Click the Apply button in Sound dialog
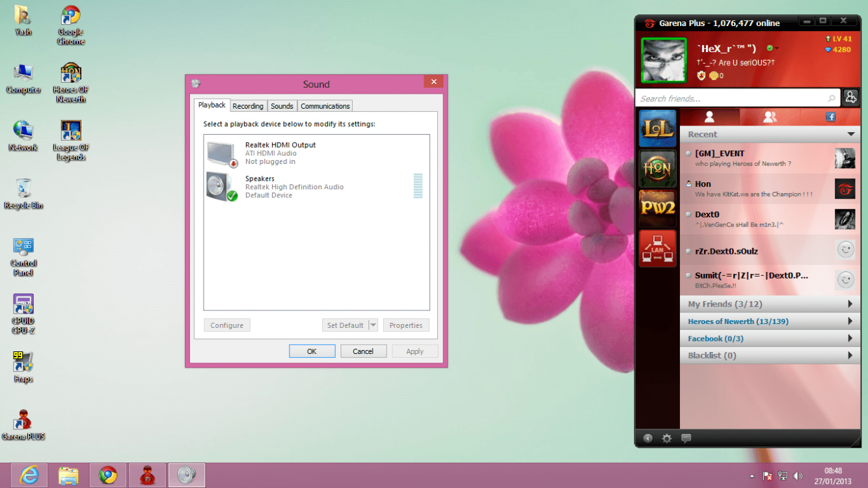This screenshot has height=488, width=868. tap(415, 351)
